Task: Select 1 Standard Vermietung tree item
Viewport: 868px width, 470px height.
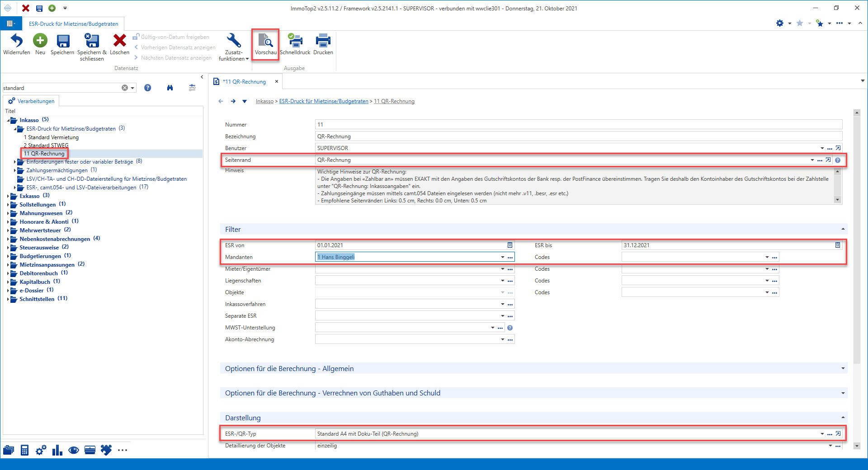Action: tap(51, 137)
